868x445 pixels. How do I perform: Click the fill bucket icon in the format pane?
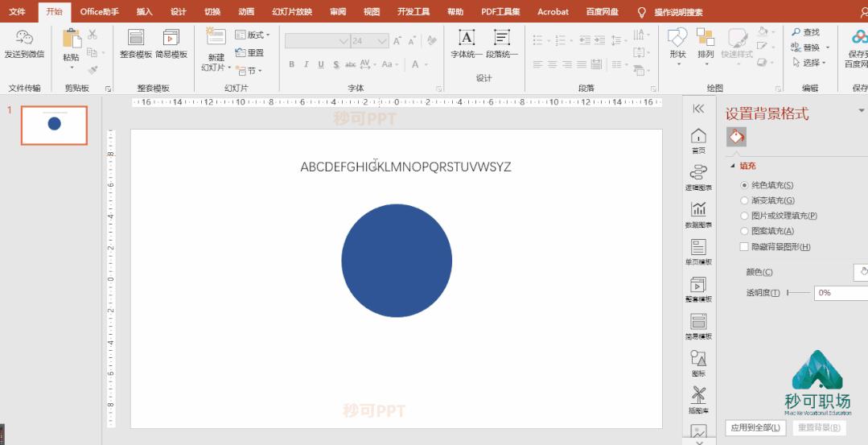click(736, 137)
